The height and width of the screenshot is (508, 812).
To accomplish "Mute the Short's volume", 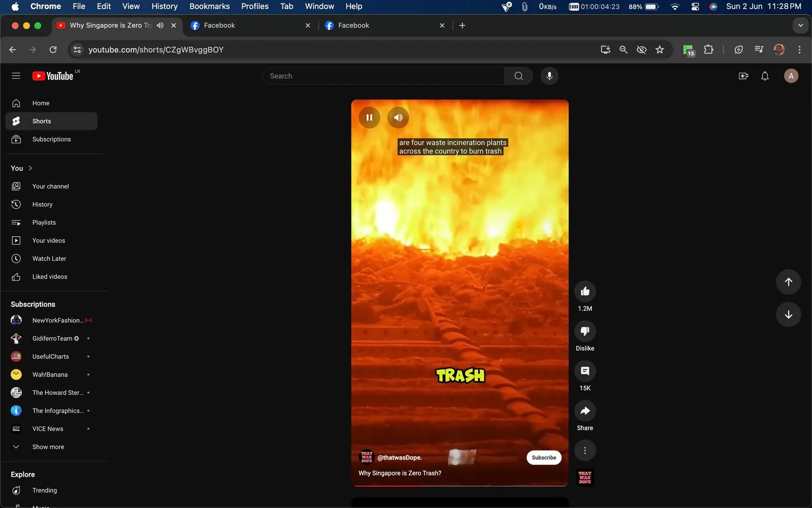I will (x=398, y=117).
